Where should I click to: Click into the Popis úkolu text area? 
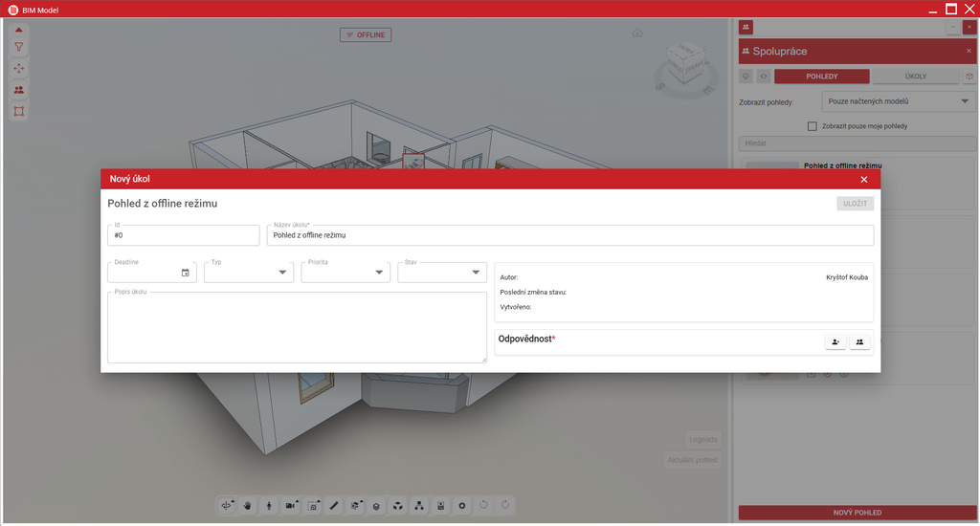tap(297, 327)
